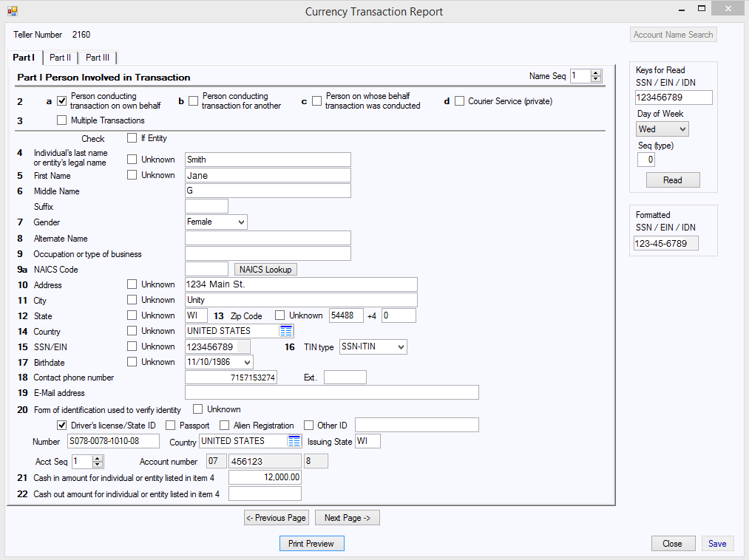Click the Issuing State field

[x=367, y=441]
